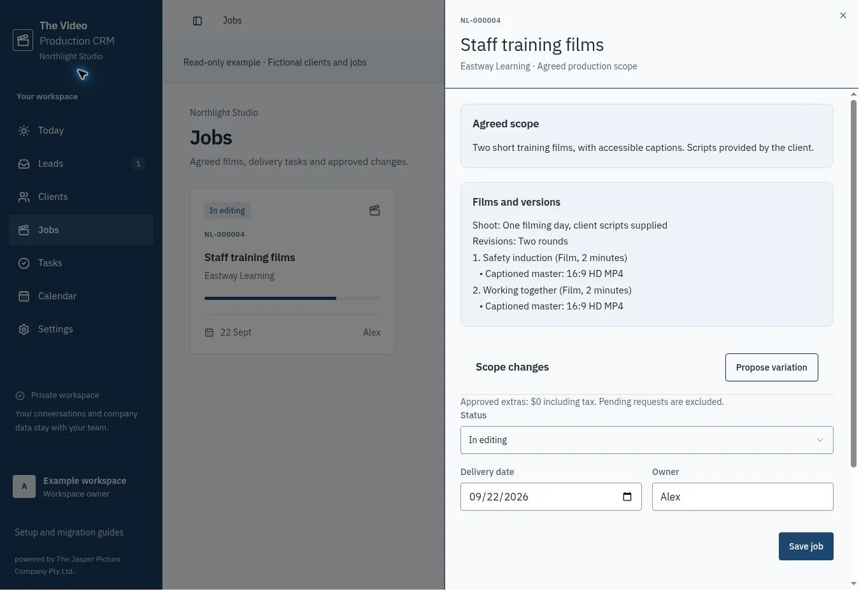Open Calendar from the sidebar
Image resolution: width=868 pixels, height=596 pixels.
pos(81,296)
